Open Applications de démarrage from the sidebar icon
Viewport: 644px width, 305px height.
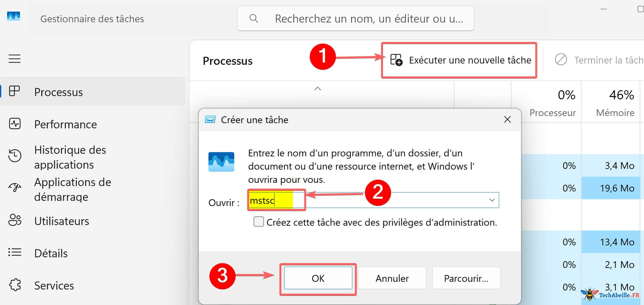(15, 187)
